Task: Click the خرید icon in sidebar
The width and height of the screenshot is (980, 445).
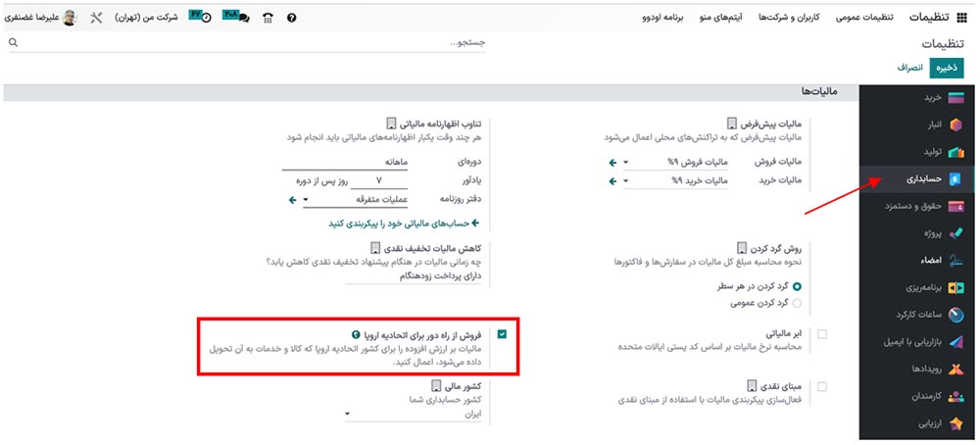Action: [x=956, y=97]
